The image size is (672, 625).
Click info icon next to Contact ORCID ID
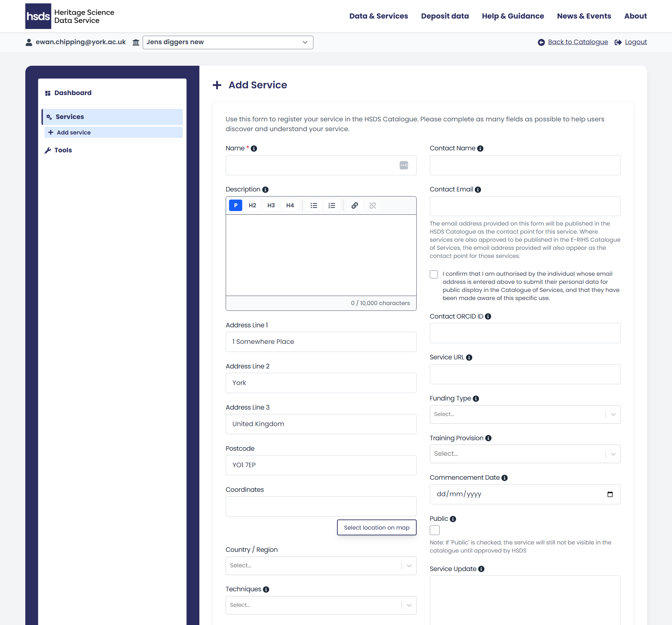488,317
